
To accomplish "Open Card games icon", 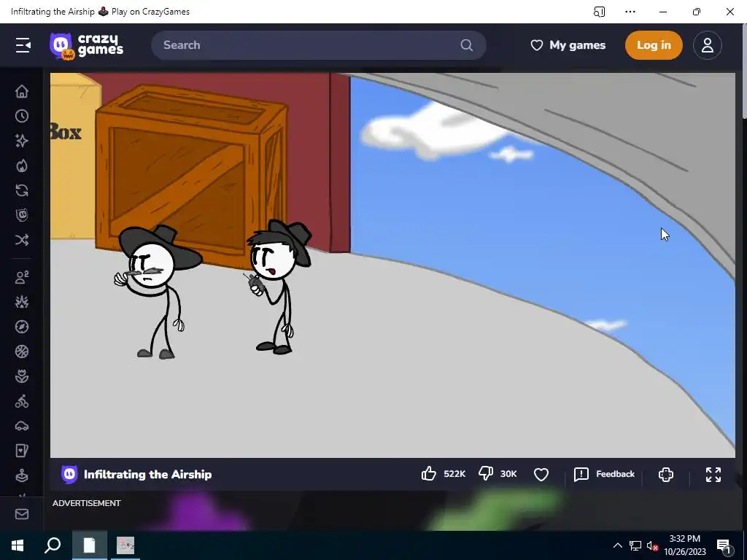I will click(x=22, y=451).
